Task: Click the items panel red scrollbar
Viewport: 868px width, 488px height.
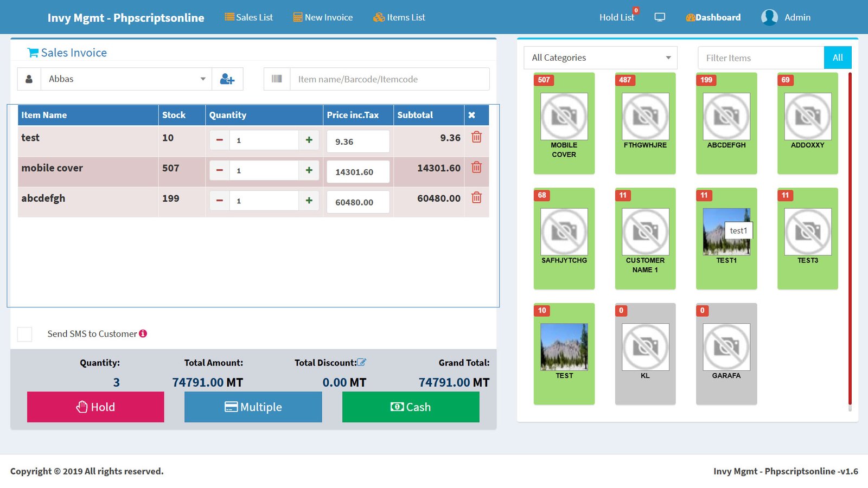Action: coord(850,239)
